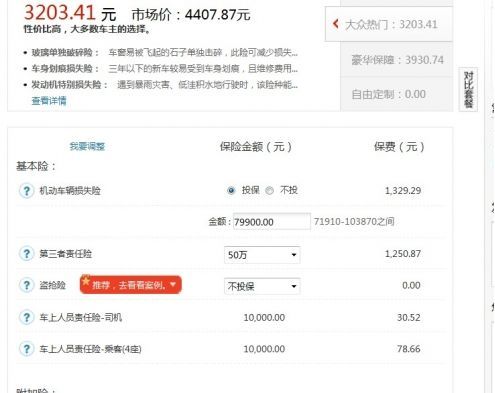Click 查看详情 link
This screenshot has height=393, width=495.
pyautogui.click(x=49, y=101)
